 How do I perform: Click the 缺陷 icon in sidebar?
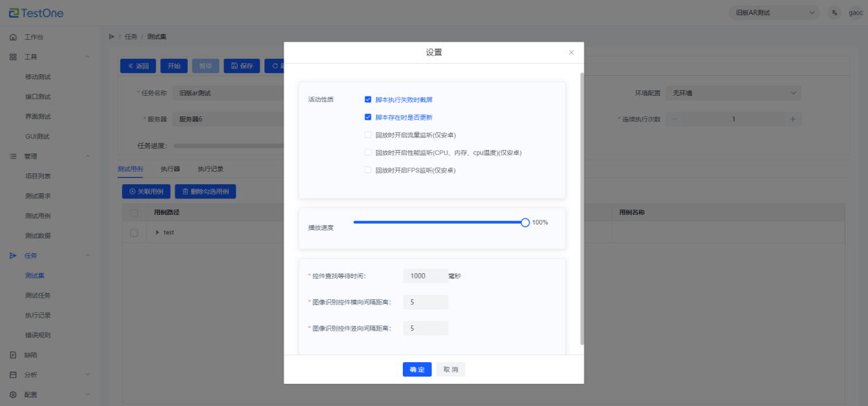tap(13, 355)
